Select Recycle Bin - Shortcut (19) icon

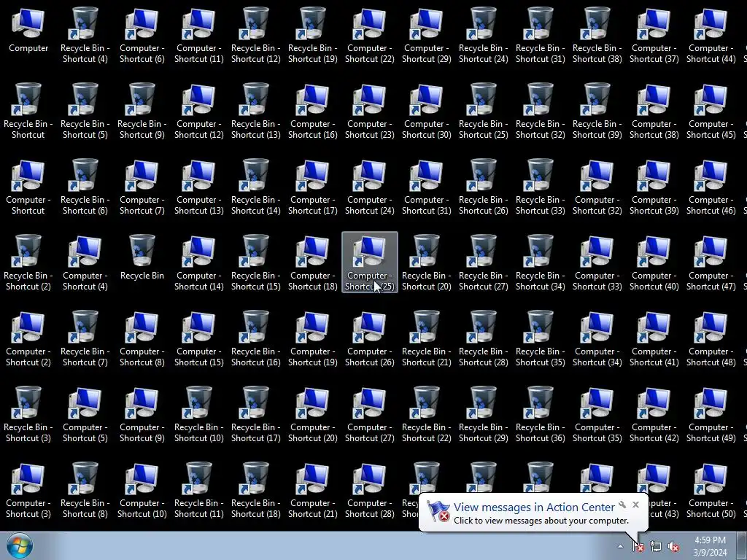(312, 35)
